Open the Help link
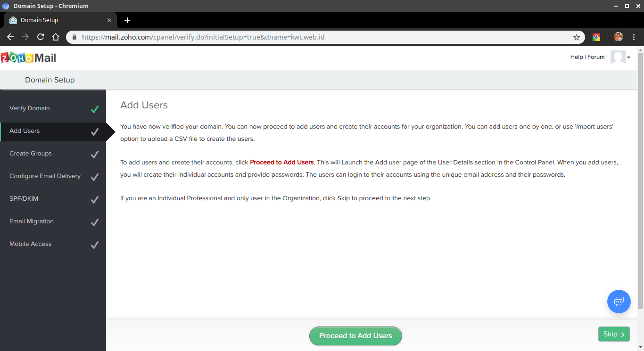Image resolution: width=644 pixels, height=351 pixels. point(576,57)
